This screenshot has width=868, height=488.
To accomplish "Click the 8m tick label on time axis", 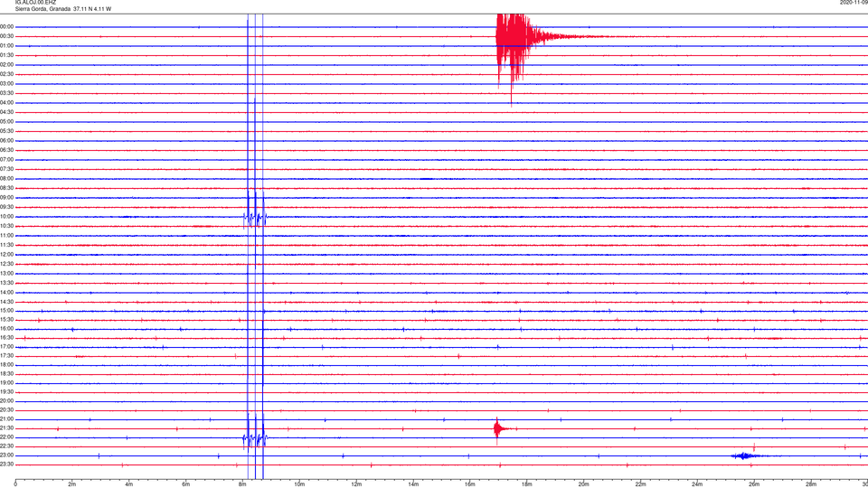I will tap(242, 484).
